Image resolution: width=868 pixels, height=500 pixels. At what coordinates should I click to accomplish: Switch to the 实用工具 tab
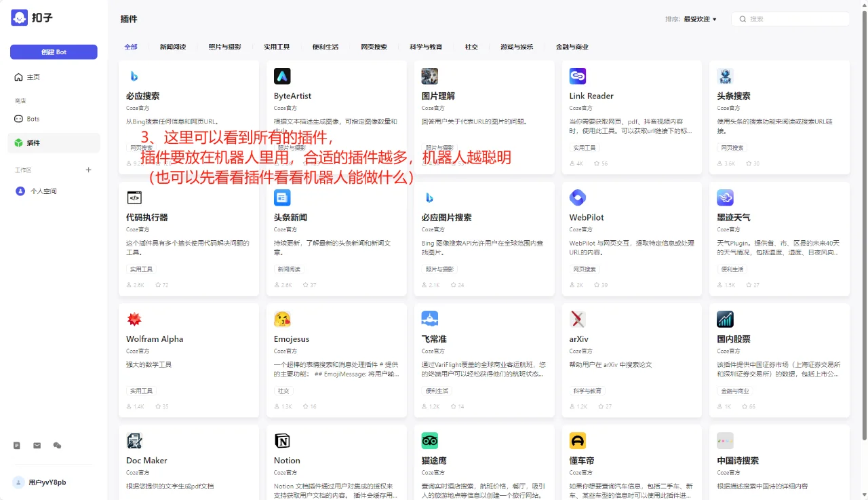277,47
